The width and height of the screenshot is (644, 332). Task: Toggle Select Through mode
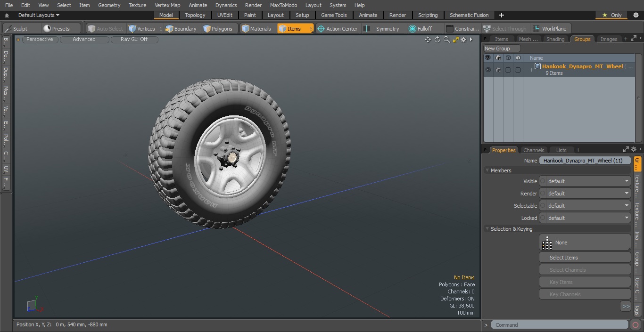pos(505,29)
